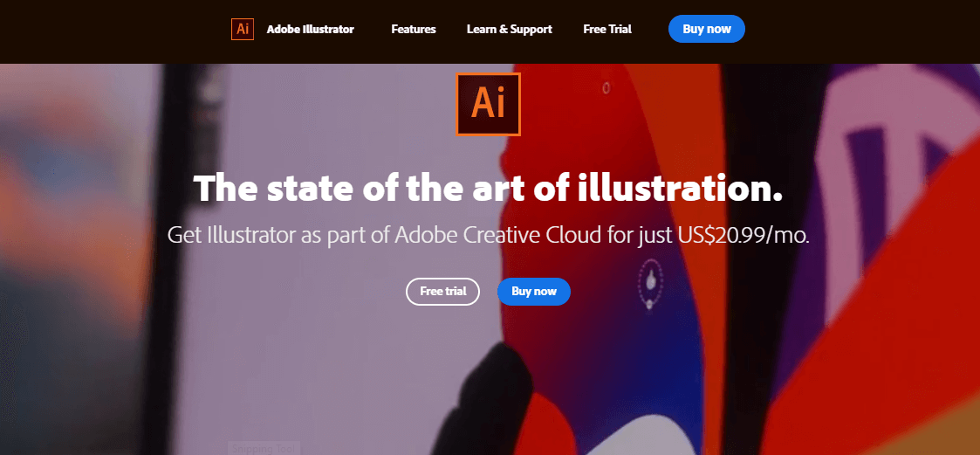This screenshot has width=980, height=455.
Task: Click the small Ai logo in navigation bar
Action: (243, 29)
